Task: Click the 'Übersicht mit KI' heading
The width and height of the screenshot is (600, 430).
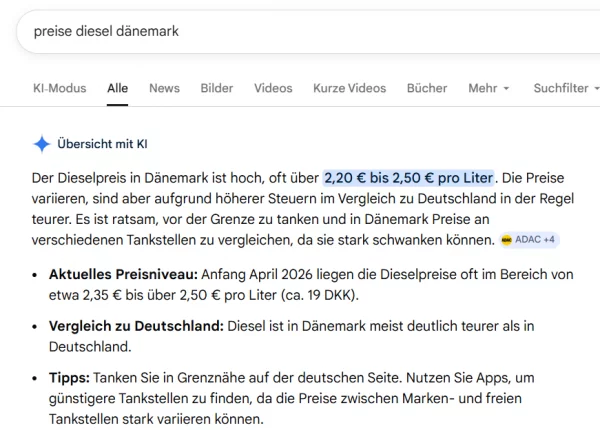Action: point(103,144)
